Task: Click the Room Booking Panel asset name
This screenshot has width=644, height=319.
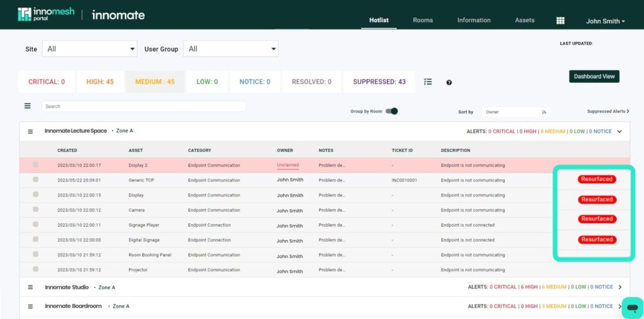Action: (150, 255)
